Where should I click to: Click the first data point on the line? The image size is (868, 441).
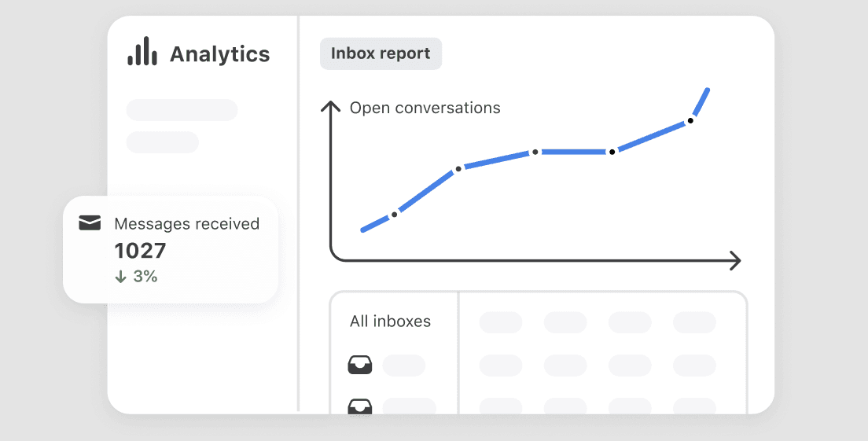394,214
